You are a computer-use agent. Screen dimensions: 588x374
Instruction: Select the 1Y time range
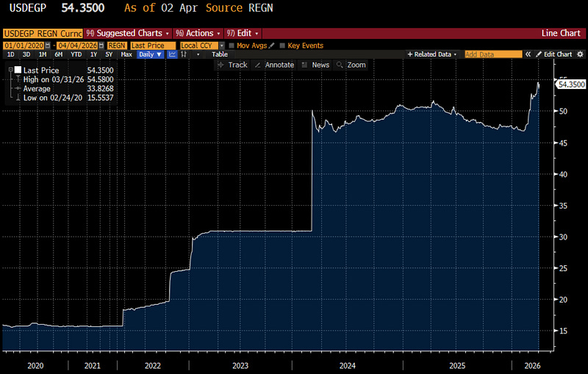coord(93,54)
